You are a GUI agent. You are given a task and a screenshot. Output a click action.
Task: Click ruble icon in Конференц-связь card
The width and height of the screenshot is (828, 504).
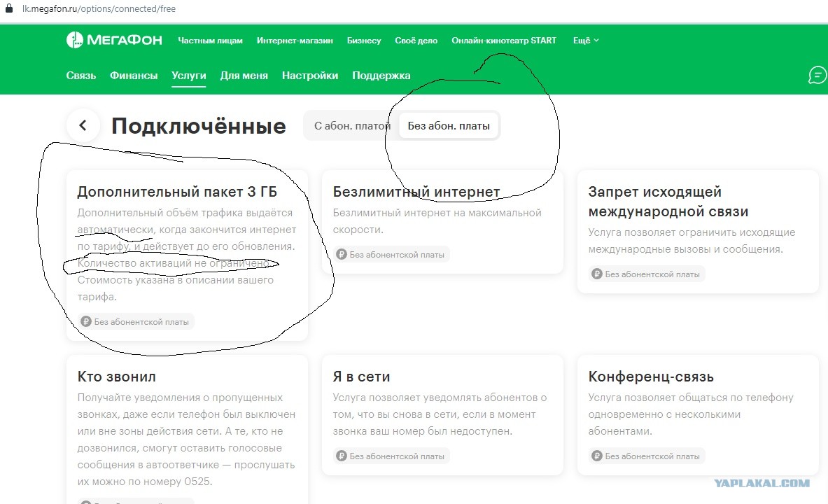pyautogui.click(x=597, y=456)
